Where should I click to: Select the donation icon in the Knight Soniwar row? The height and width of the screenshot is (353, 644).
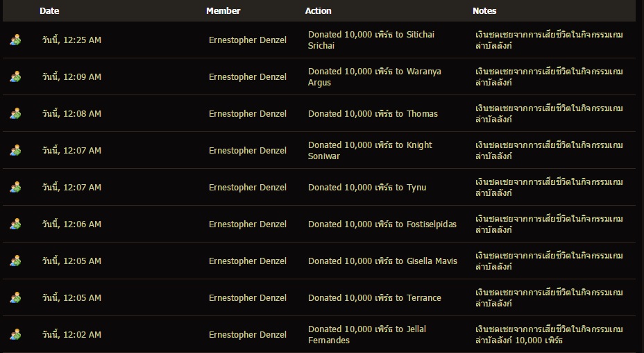pyautogui.click(x=15, y=150)
